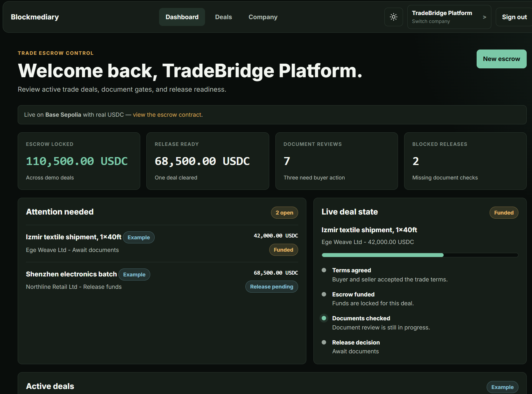Screen dimensions: 532x394
Task: Click the 2 open badge in Attention needed
Action: (x=284, y=213)
